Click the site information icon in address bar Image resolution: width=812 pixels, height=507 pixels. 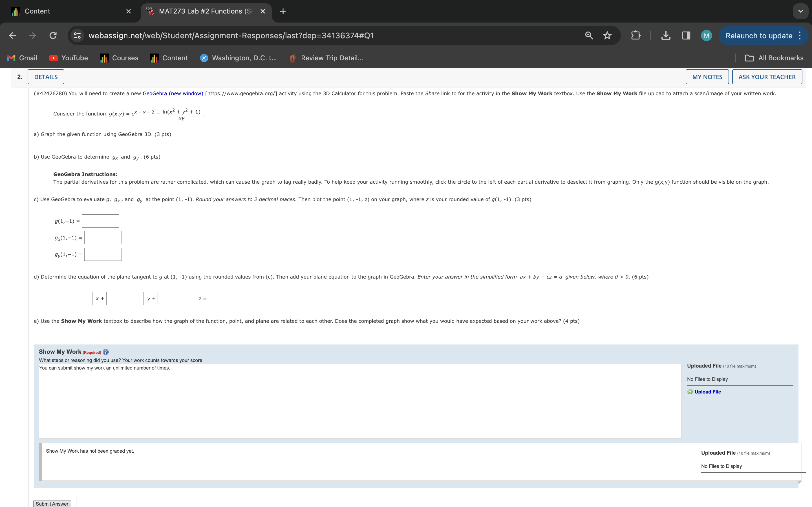point(77,35)
